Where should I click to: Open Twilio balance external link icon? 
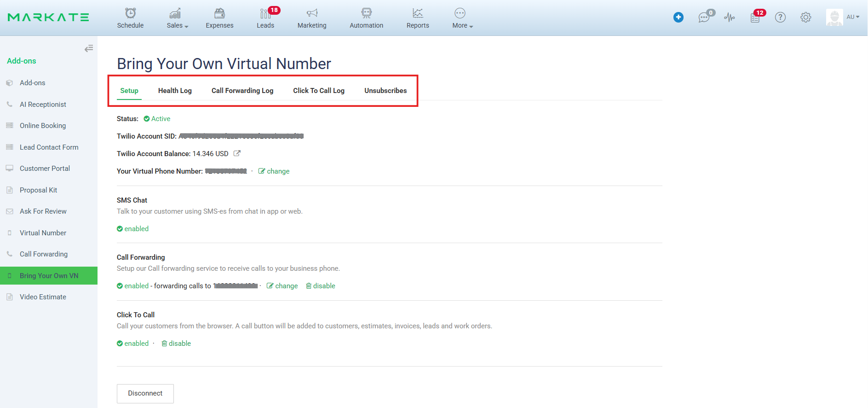pos(237,153)
